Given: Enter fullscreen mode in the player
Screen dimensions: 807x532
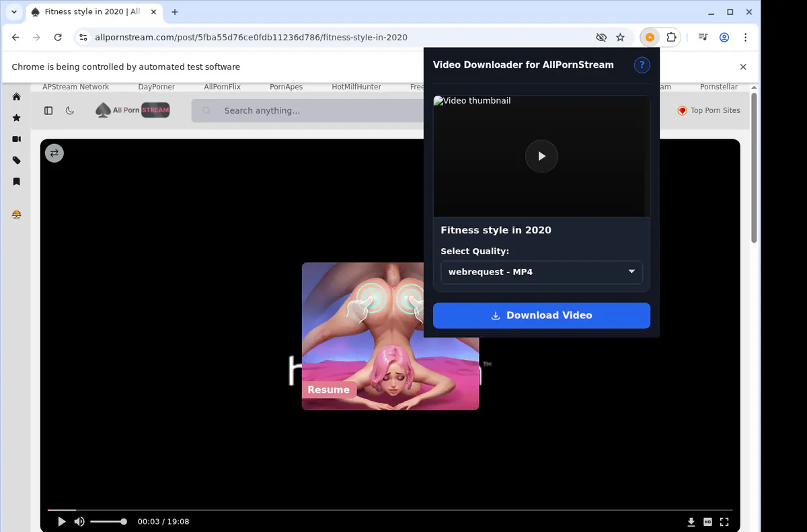Looking at the screenshot, I should coord(724,522).
